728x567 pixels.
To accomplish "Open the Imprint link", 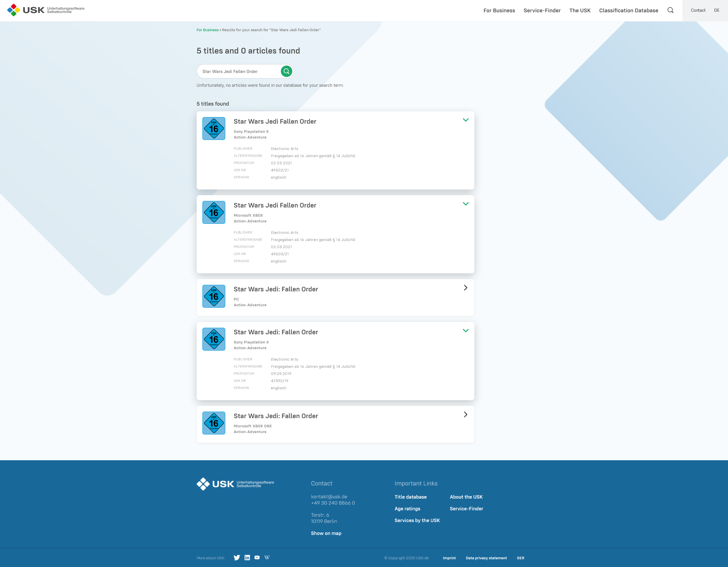I will (449, 558).
